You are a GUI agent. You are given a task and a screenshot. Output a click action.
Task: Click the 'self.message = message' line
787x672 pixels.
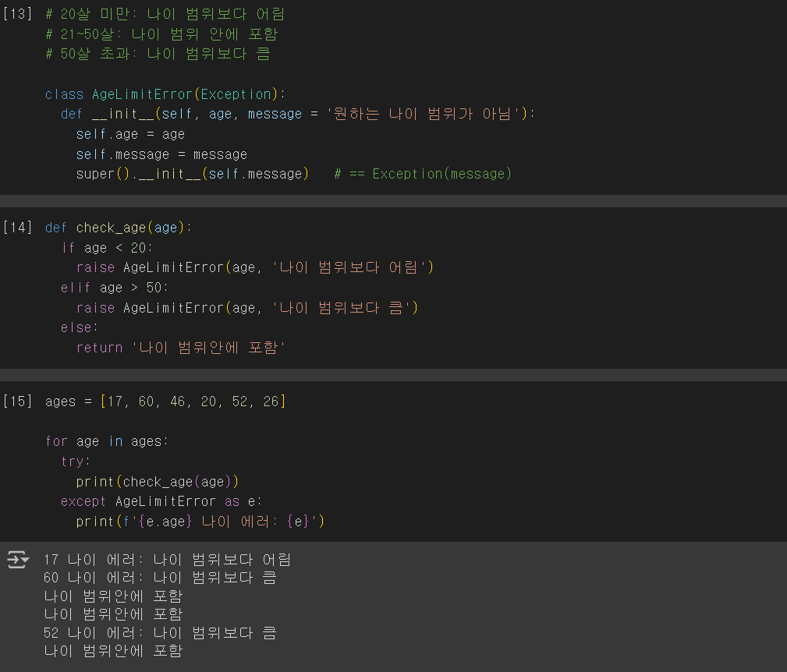pos(161,154)
